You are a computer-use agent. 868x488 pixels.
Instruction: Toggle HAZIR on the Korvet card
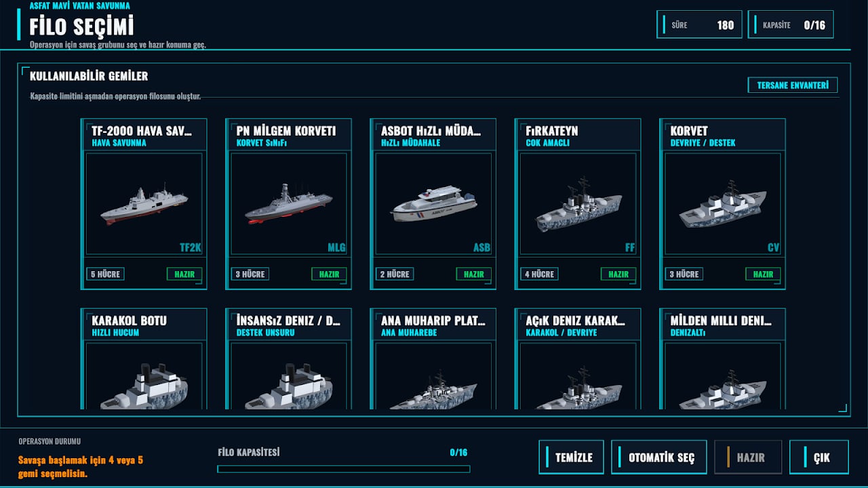click(x=763, y=274)
